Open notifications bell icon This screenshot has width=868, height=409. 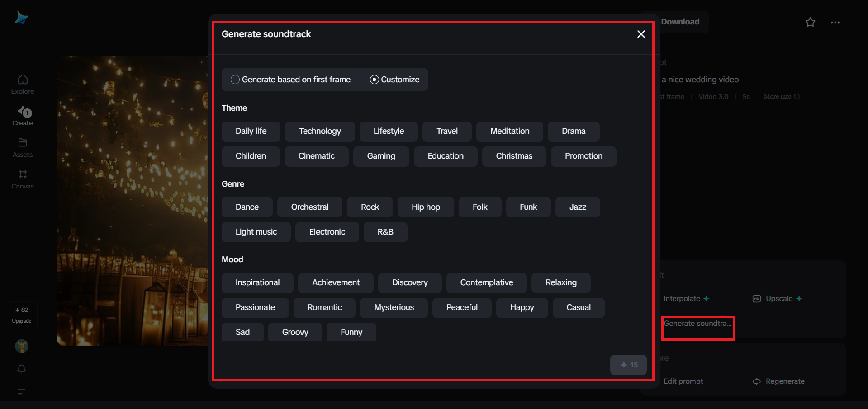21,369
